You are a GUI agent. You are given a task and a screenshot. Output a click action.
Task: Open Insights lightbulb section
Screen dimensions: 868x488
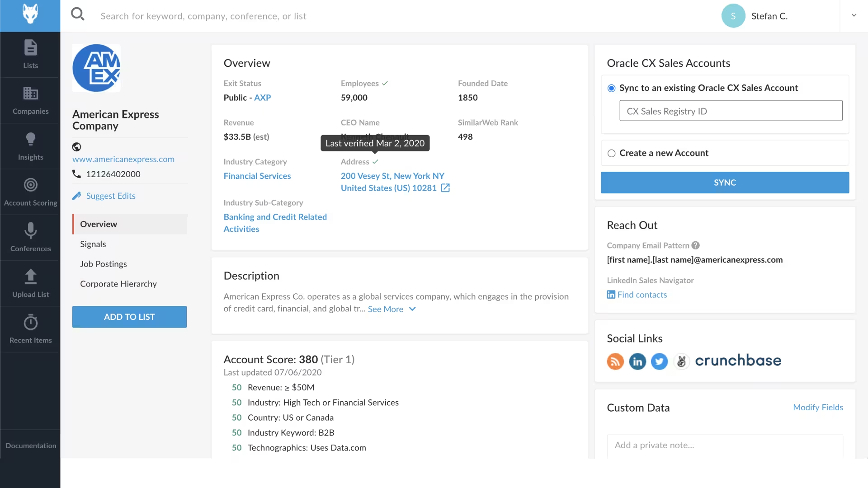click(30, 146)
